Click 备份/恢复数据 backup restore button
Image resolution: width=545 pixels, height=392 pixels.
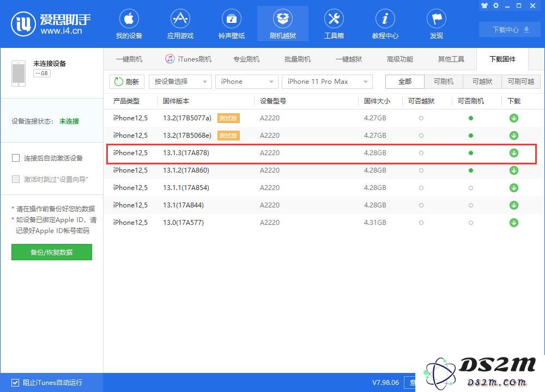[51, 252]
